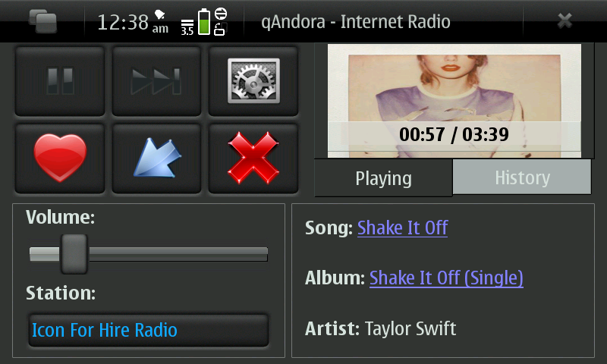Image resolution: width=607 pixels, height=364 pixels.
Task: Click the volume slider handle
Action: coord(74,254)
